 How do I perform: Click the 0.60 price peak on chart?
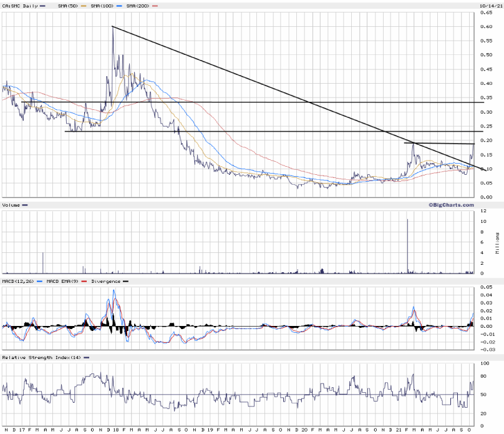112,27
